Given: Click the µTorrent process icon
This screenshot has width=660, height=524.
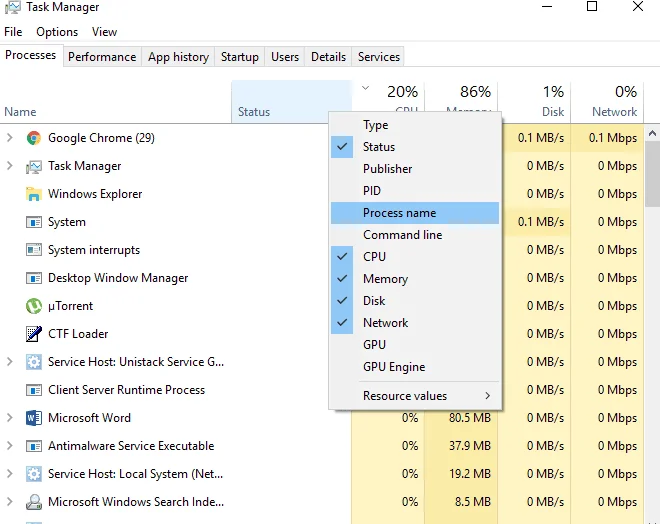Looking at the screenshot, I should (34, 306).
